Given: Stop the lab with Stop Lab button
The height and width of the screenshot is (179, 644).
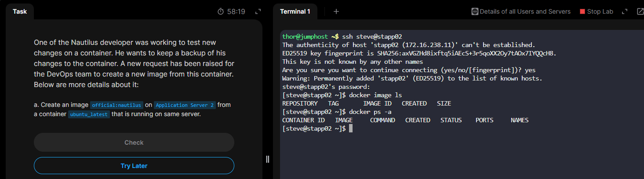Looking at the screenshot, I should point(596,12).
